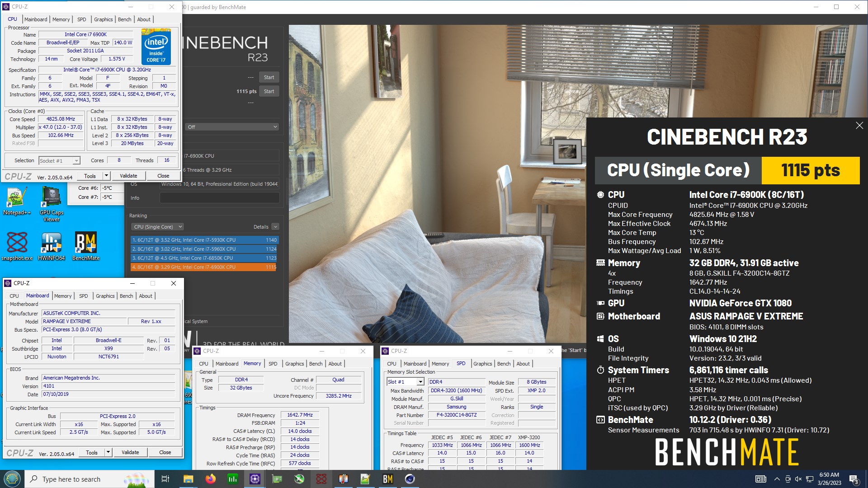Unmute the speaker volume tray icon
This screenshot has height=488, width=868.
coord(798,479)
